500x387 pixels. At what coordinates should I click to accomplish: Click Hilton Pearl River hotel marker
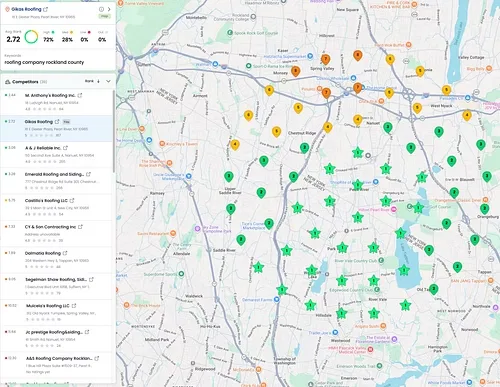pos(394,210)
